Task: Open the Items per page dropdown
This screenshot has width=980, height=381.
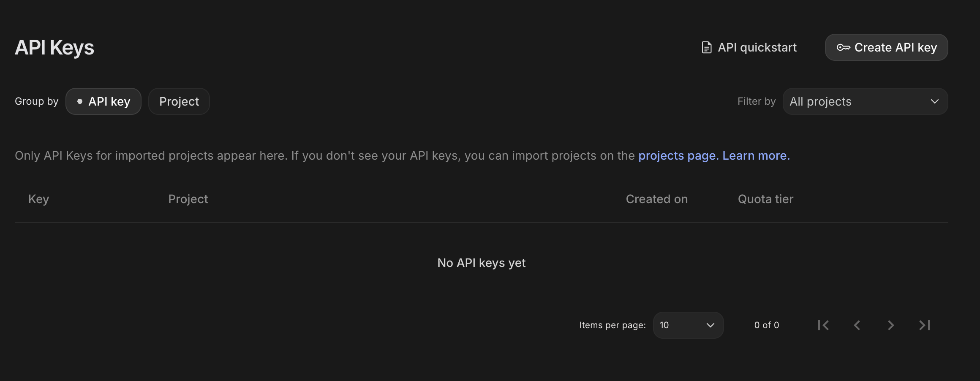Action: pyautogui.click(x=688, y=325)
